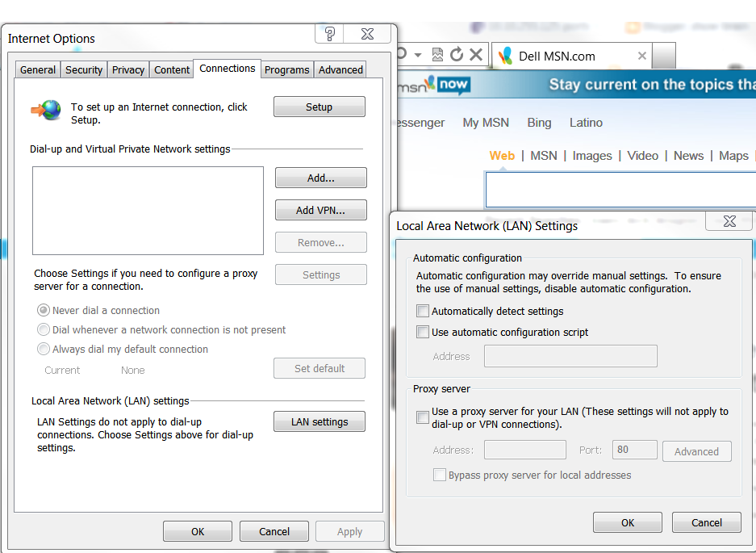Select the Never dial a connection option

pos(43,310)
